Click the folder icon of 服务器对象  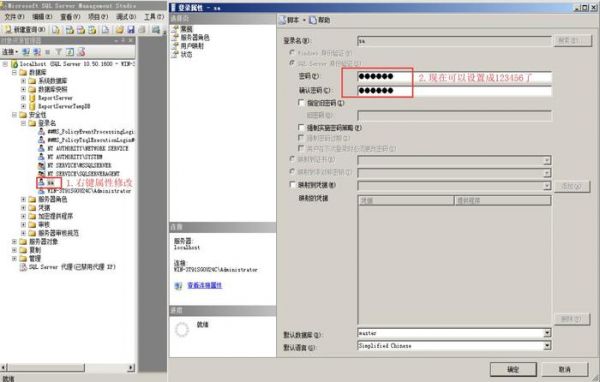[23, 242]
